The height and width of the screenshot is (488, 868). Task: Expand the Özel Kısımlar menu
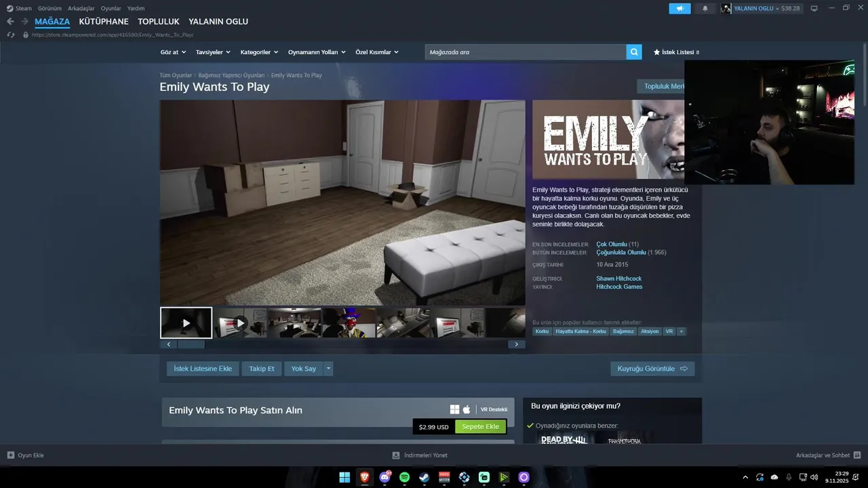[377, 52]
